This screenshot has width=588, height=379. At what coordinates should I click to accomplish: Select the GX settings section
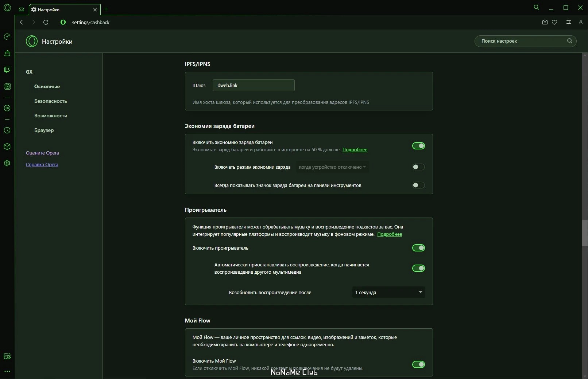tap(29, 72)
